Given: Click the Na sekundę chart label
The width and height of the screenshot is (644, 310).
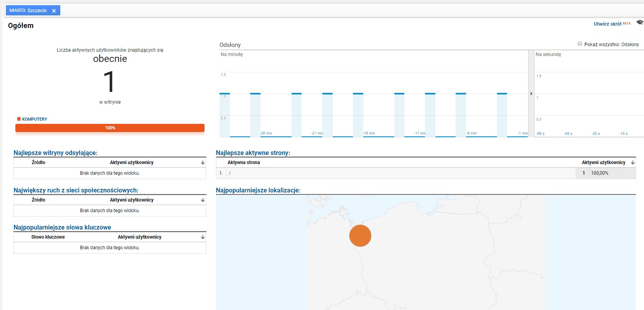Looking at the screenshot, I should pos(548,54).
